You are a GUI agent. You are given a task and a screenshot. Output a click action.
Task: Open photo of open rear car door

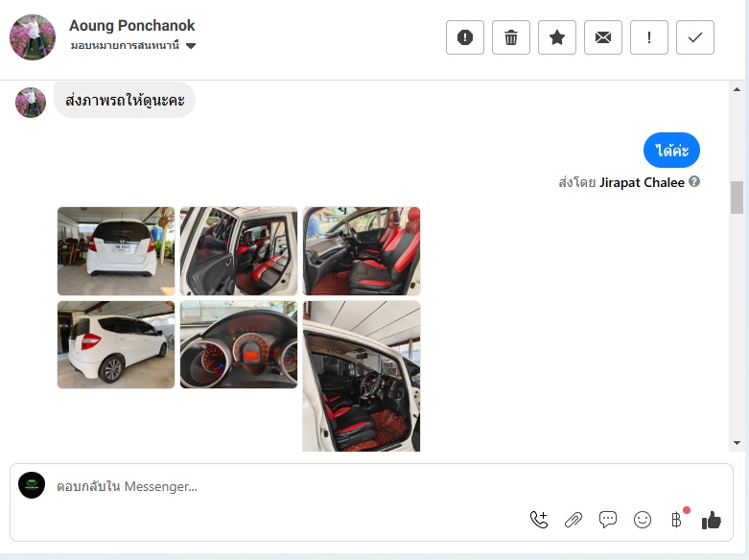[x=239, y=251]
